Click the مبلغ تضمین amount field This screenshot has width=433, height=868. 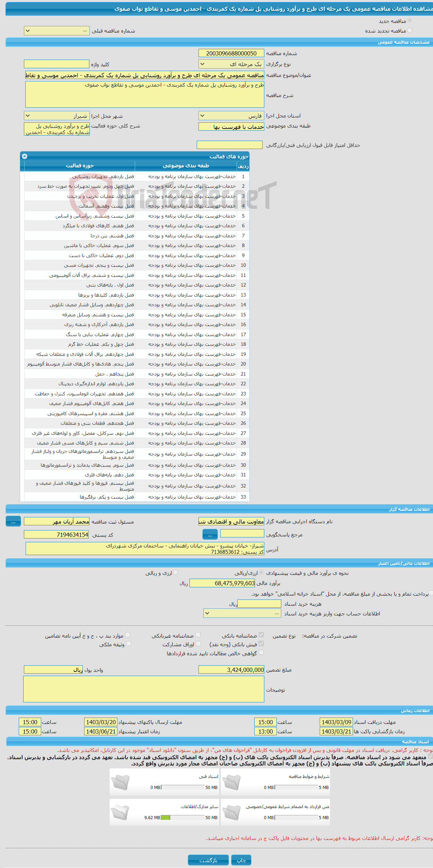click(231, 670)
